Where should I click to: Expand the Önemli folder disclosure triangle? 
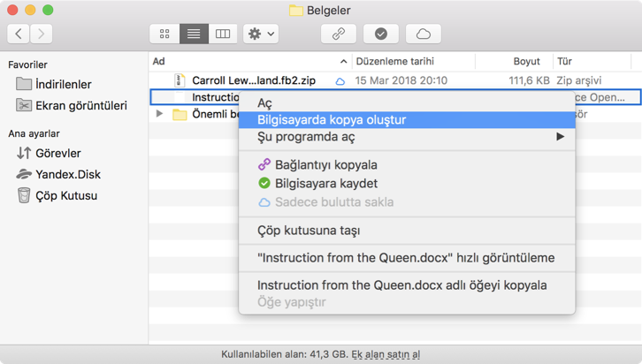pos(159,114)
